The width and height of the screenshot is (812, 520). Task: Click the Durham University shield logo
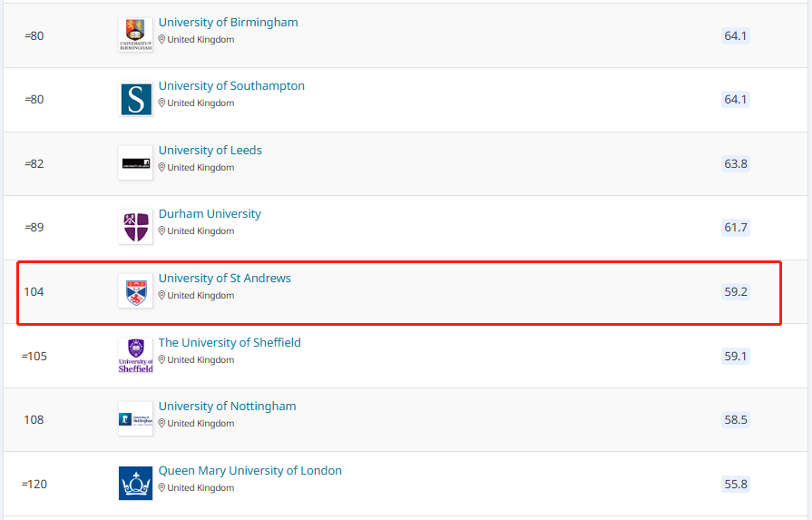[135, 227]
